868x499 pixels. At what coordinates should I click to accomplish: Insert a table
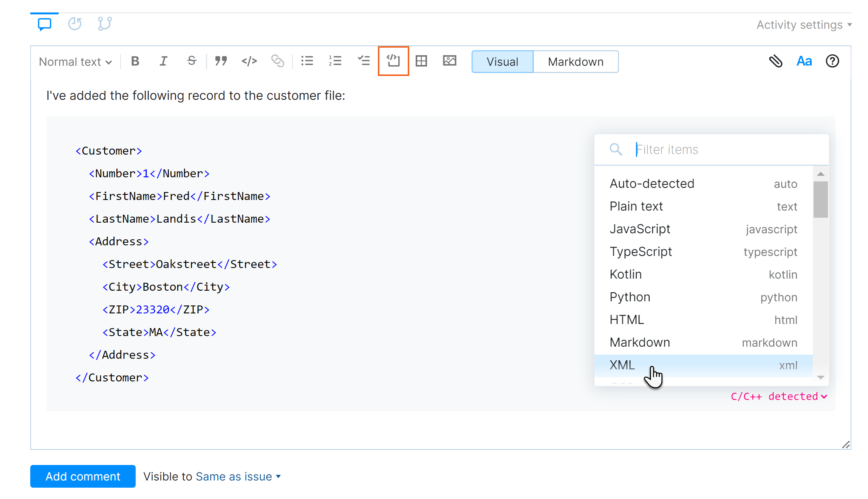(421, 61)
